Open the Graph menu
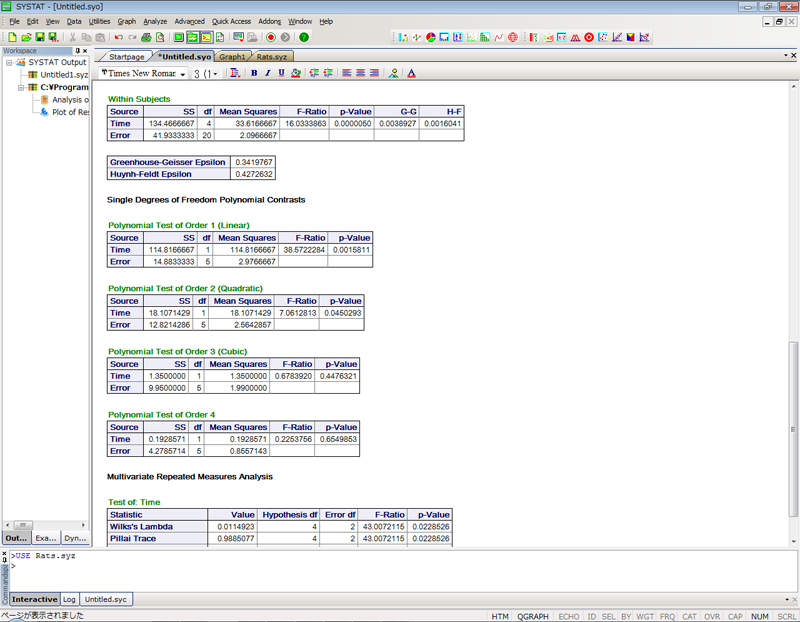Screen dimensions: 800x622 tap(127, 21)
